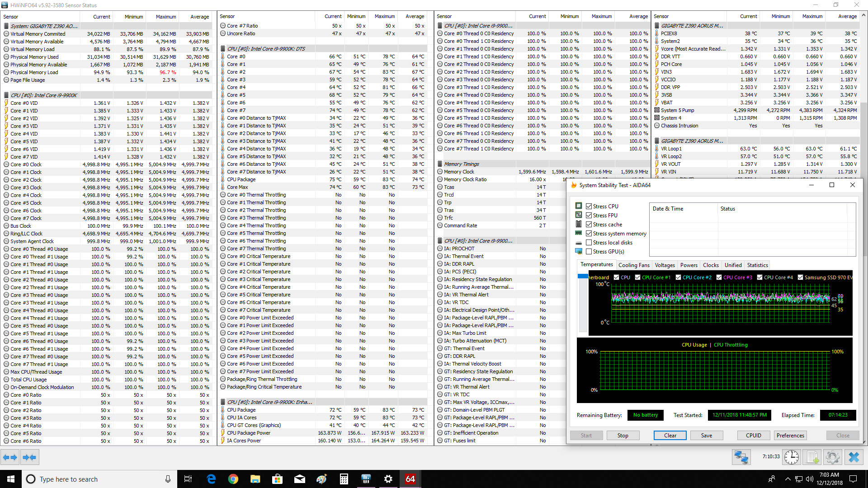
Task: Uncheck the Stress FPU checkbox
Action: [x=589, y=215]
